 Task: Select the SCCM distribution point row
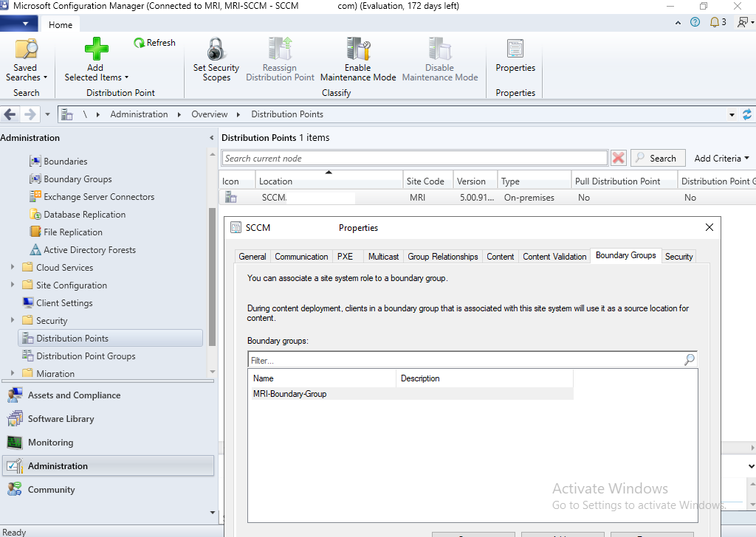coord(487,197)
